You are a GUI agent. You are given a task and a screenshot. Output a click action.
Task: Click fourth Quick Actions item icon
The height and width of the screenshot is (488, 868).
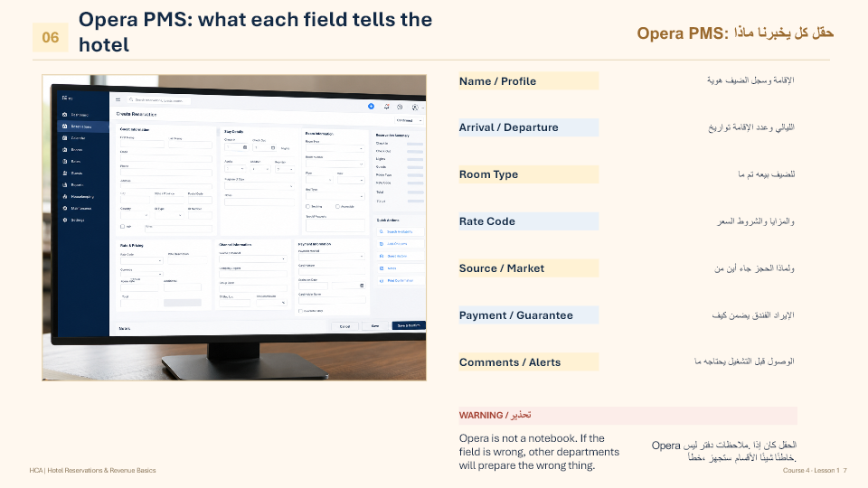click(382, 268)
